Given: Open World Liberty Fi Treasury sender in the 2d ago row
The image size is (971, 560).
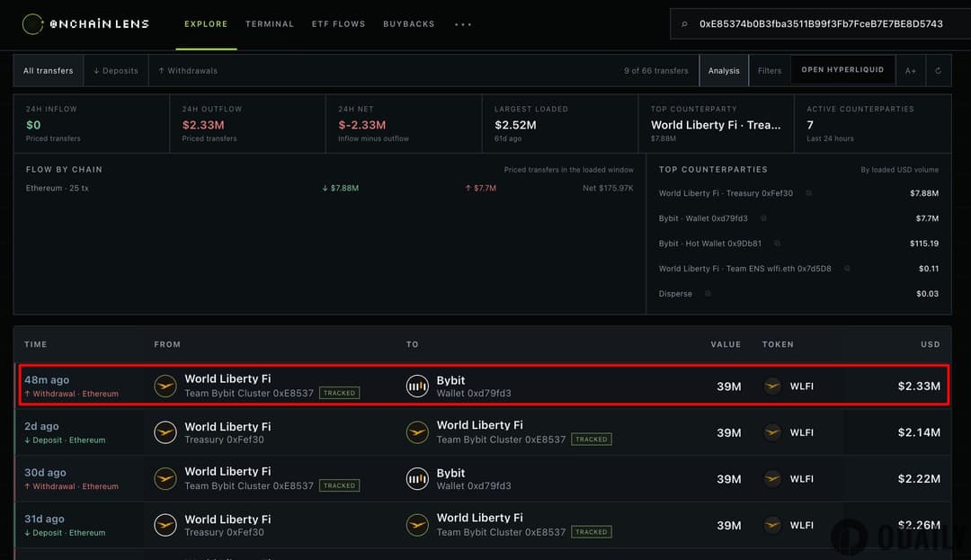Looking at the screenshot, I should (x=227, y=432).
